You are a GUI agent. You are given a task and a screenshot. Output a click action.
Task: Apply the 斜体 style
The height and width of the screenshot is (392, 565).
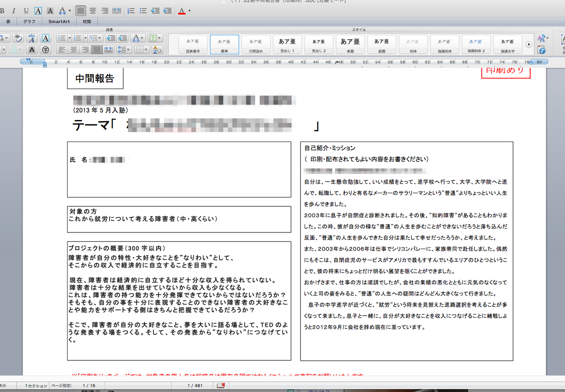click(413, 45)
